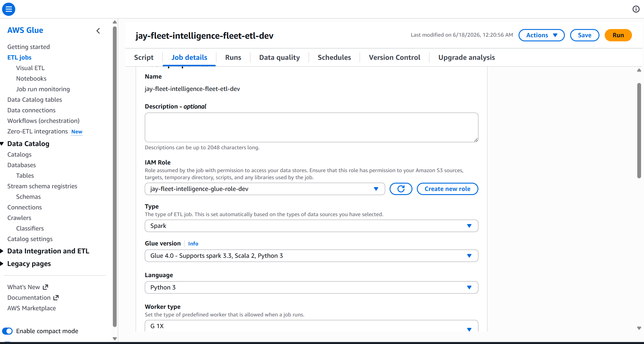Open the Language dropdown showing Python 3
Screen dimensions: 644x344
pos(311,287)
